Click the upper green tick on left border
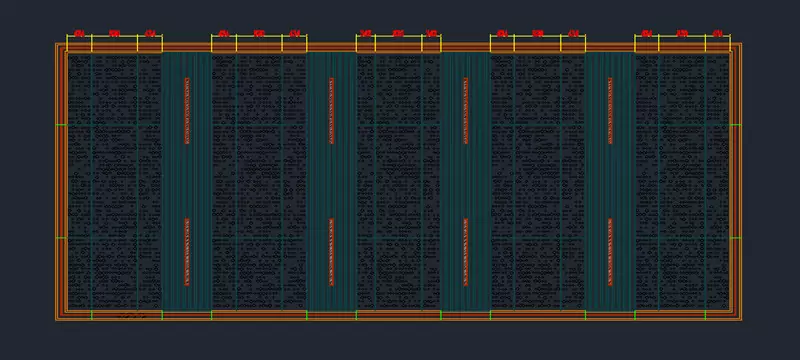 pos(61,124)
